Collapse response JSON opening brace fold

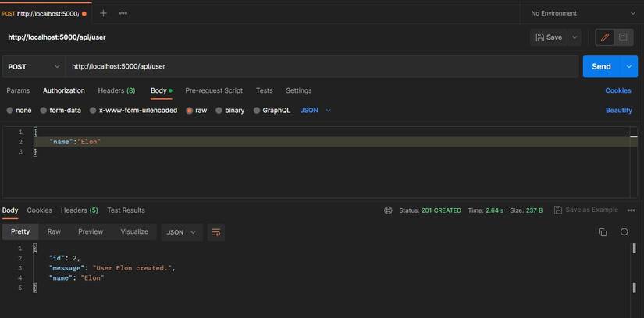[x=35, y=249]
